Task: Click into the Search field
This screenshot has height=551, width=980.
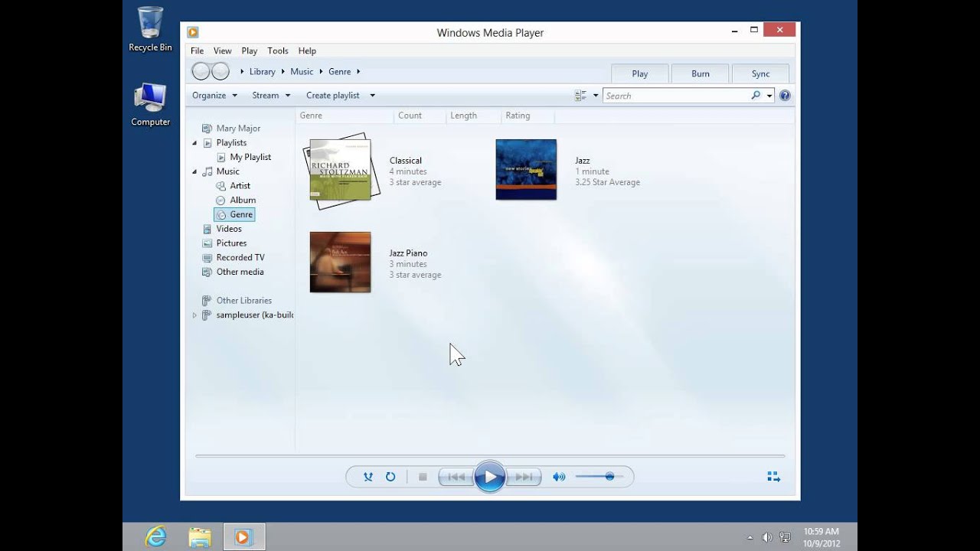Action: coord(675,96)
